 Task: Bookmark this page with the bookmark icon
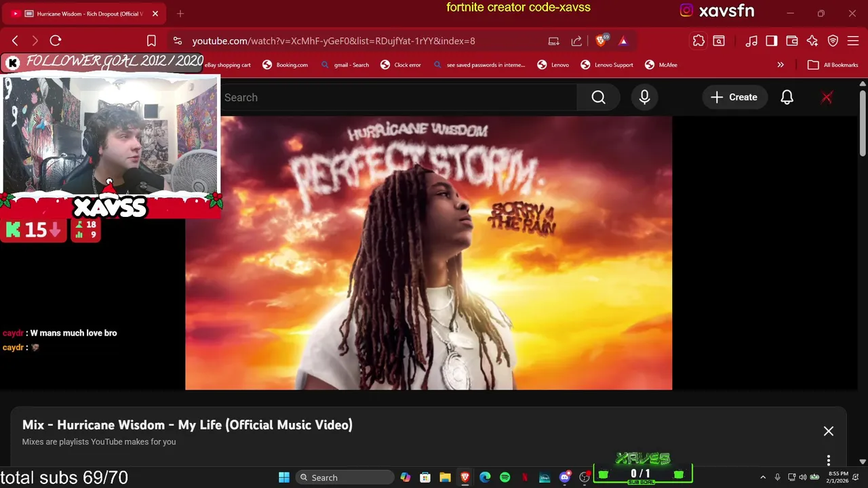[x=151, y=41]
